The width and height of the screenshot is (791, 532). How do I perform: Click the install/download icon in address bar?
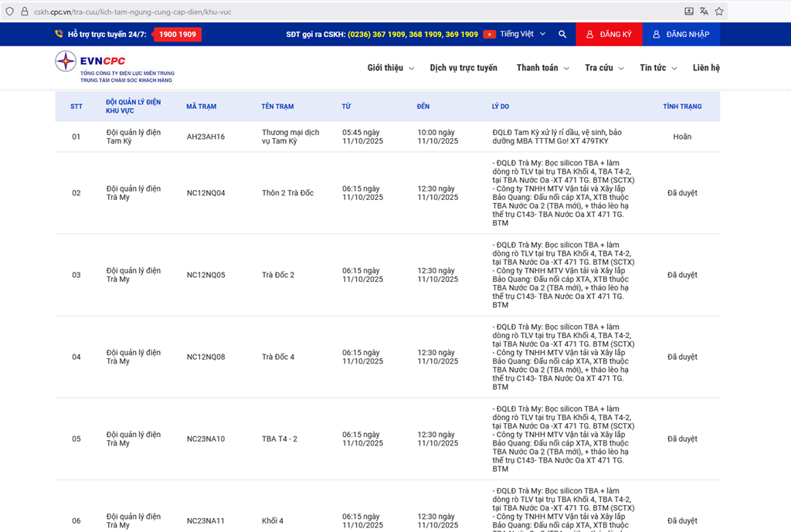tap(689, 12)
